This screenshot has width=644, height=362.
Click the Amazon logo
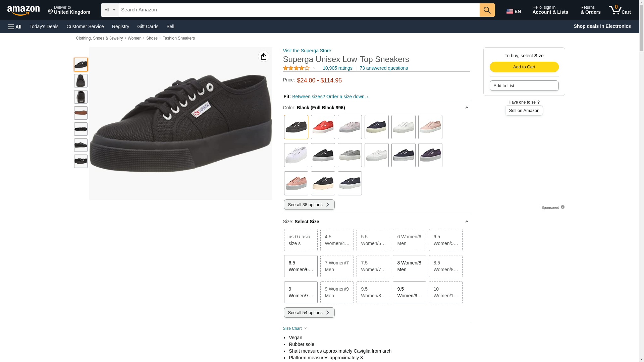click(23, 10)
